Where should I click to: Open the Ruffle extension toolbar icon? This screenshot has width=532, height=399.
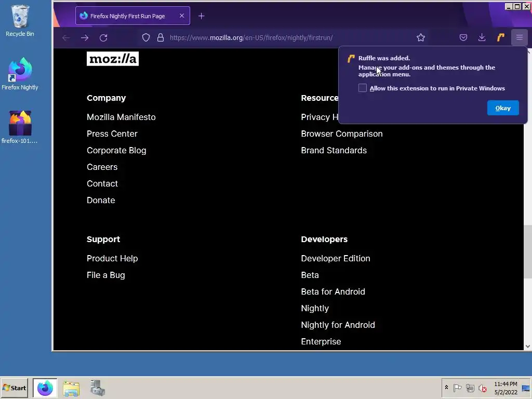click(500, 37)
